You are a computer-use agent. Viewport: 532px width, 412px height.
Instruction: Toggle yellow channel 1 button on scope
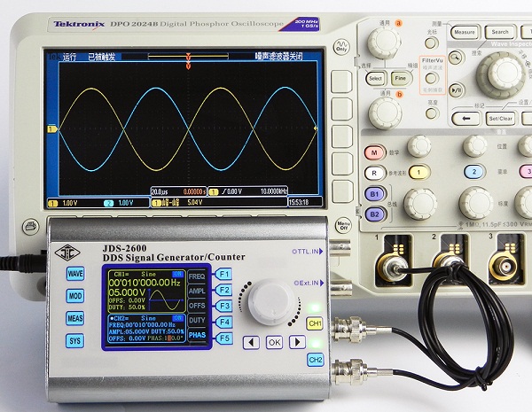(x=419, y=172)
